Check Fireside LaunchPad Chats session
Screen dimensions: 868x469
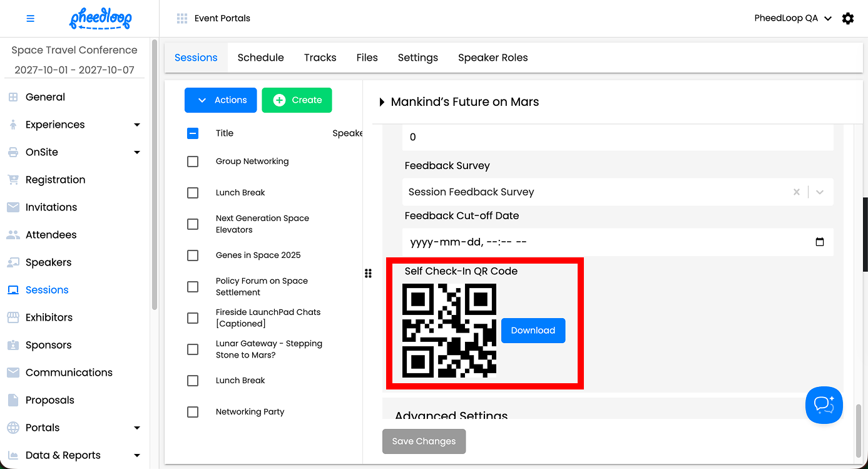tap(193, 318)
